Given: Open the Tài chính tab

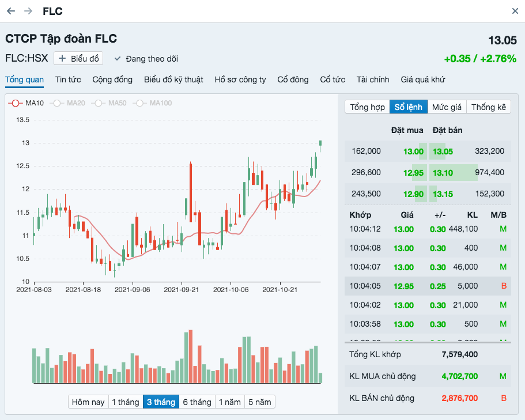Looking at the screenshot, I should (x=373, y=80).
